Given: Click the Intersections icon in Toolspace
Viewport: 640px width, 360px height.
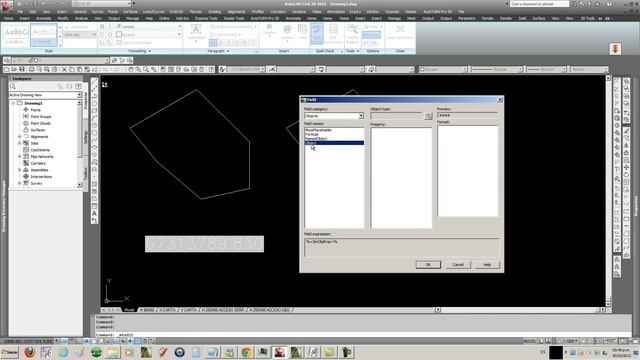Looking at the screenshot, I should [26, 176].
